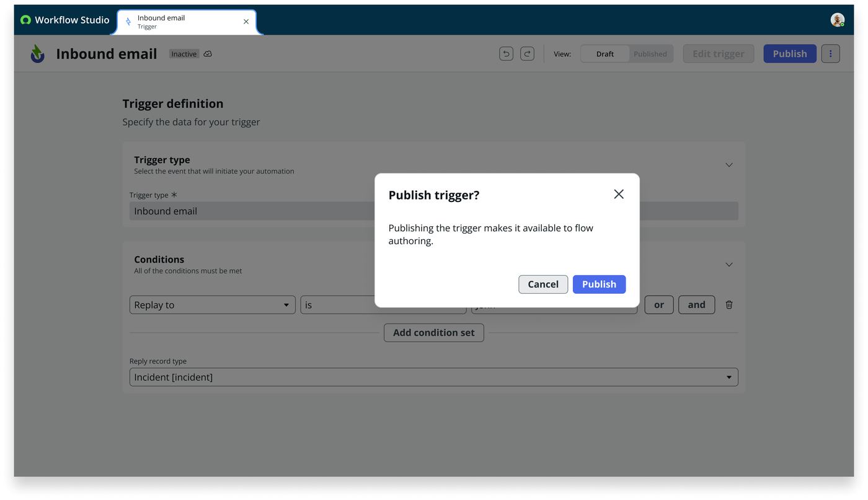Image resolution: width=868 pixels, height=500 pixels.
Task: Click the Publish button in header
Action: coord(790,54)
